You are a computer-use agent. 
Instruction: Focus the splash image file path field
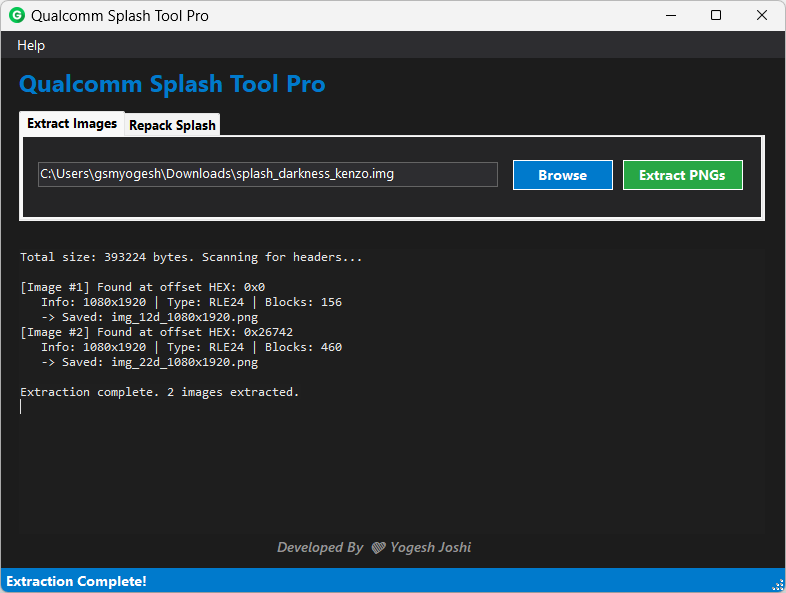pos(267,174)
